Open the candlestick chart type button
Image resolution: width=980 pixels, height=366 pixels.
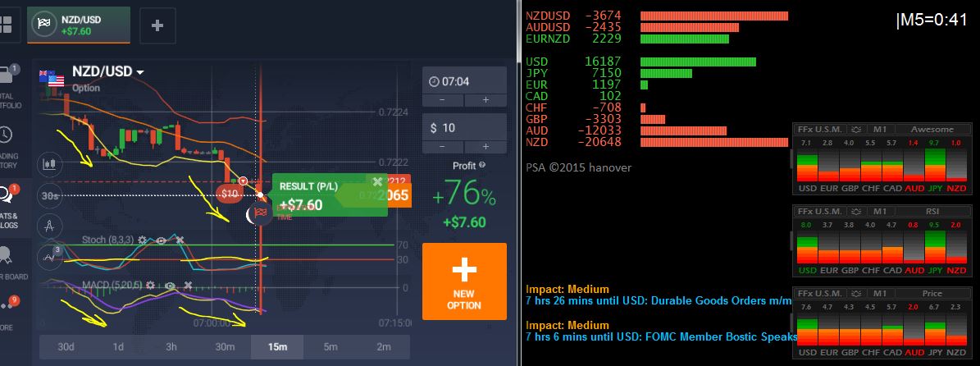[x=48, y=165]
